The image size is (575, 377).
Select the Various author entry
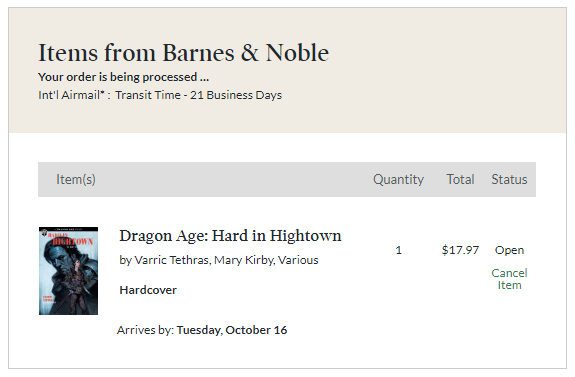point(298,260)
